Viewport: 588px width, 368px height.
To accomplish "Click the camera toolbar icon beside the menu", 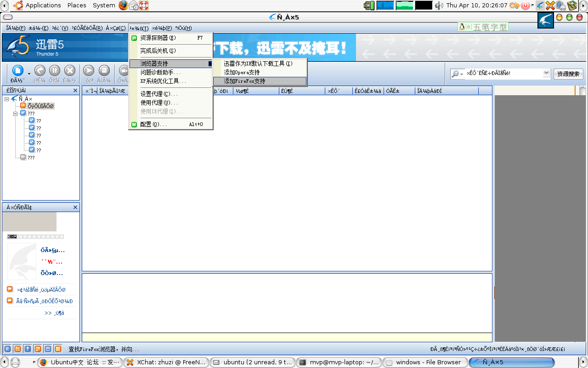I will pos(123,70).
